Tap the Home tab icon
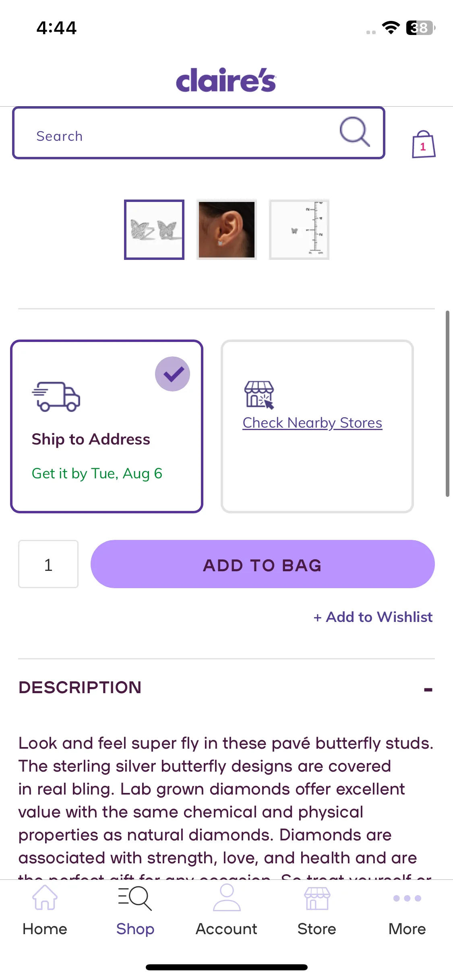Screen dimensions: 453x980 coord(45,897)
